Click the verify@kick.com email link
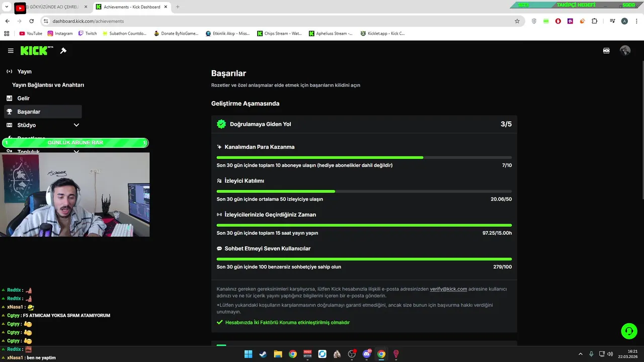 [448, 289]
